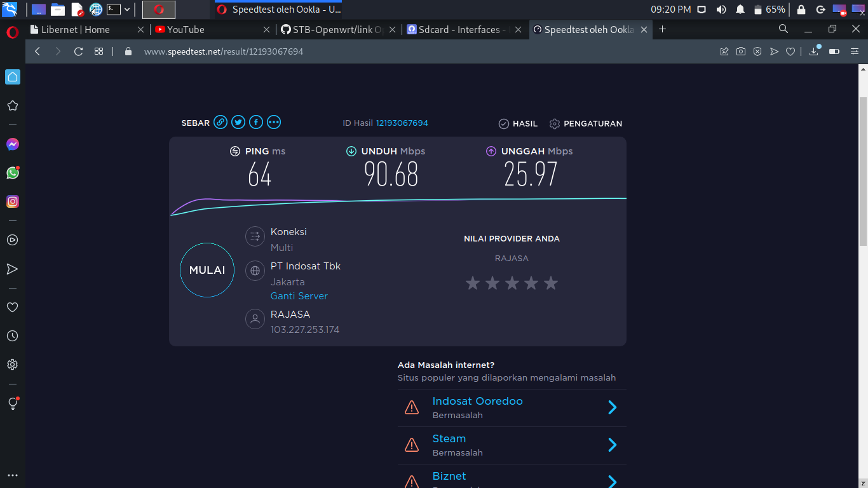Open History clock icon in sidebar
868x488 pixels.
pyautogui.click(x=12, y=336)
